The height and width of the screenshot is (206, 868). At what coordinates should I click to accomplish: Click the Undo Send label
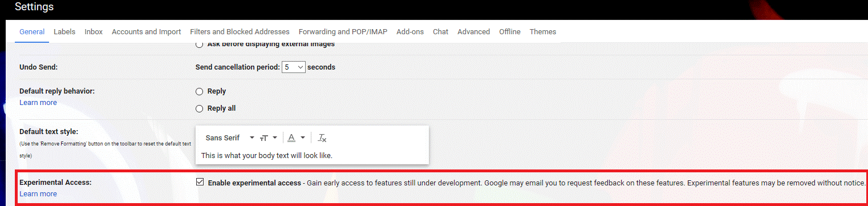(39, 67)
